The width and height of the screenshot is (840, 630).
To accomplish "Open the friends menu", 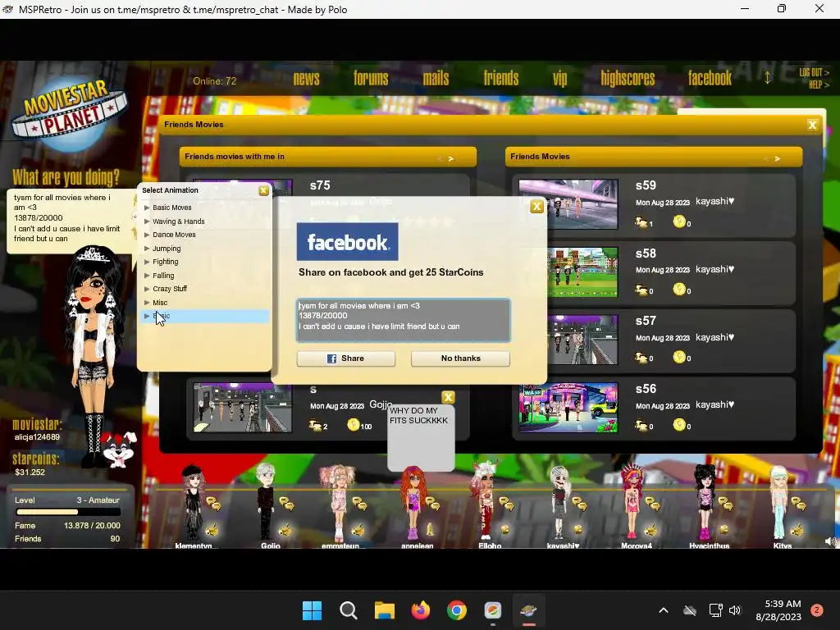I will pyautogui.click(x=501, y=79).
